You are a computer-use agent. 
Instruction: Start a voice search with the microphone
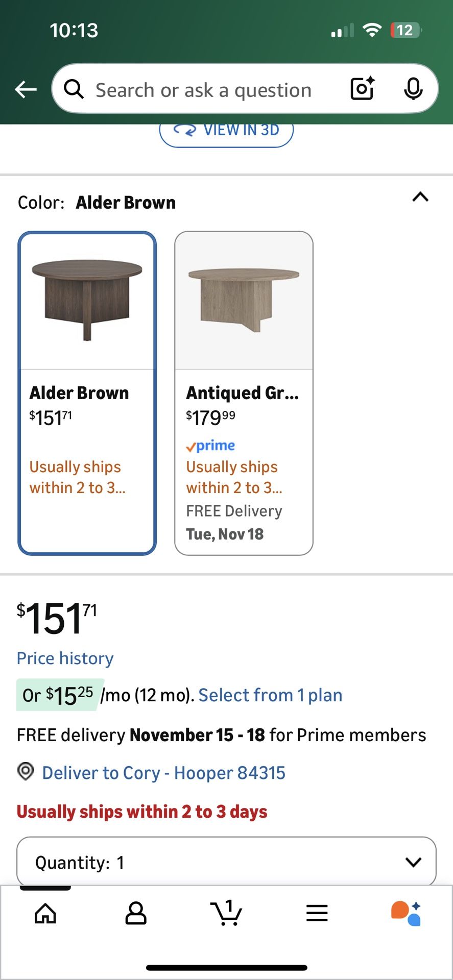click(414, 89)
